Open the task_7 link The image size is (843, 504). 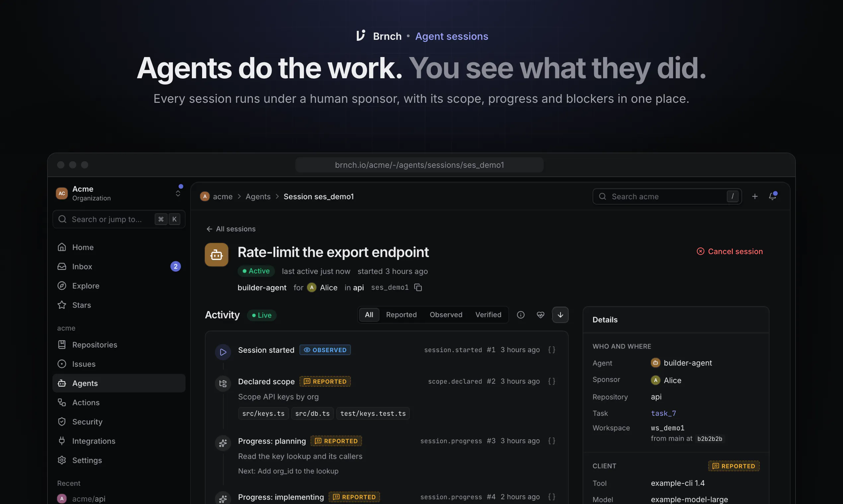(663, 413)
